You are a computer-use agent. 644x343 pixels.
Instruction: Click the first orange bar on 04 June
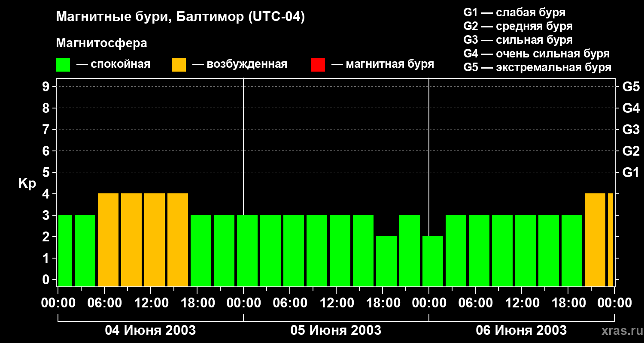point(108,240)
